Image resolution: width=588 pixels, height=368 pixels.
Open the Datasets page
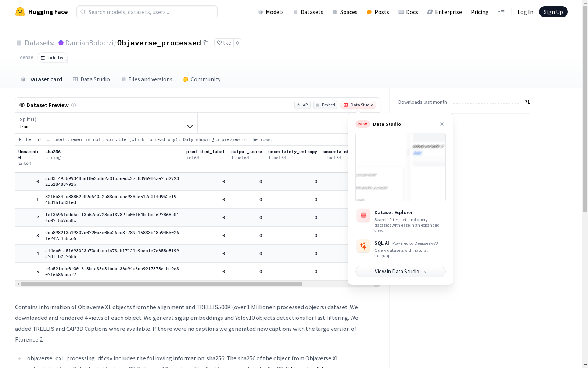[x=308, y=12]
